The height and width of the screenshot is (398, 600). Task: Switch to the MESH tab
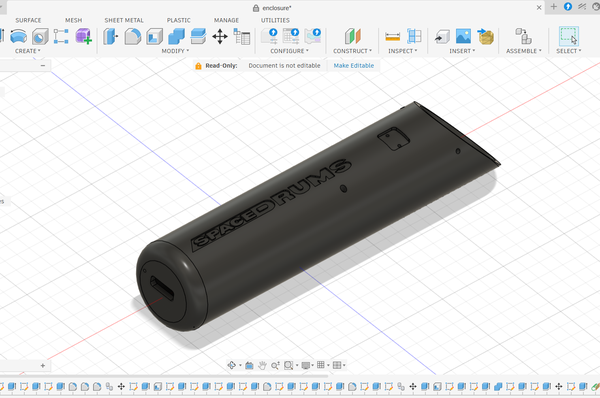pyautogui.click(x=73, y=20)
